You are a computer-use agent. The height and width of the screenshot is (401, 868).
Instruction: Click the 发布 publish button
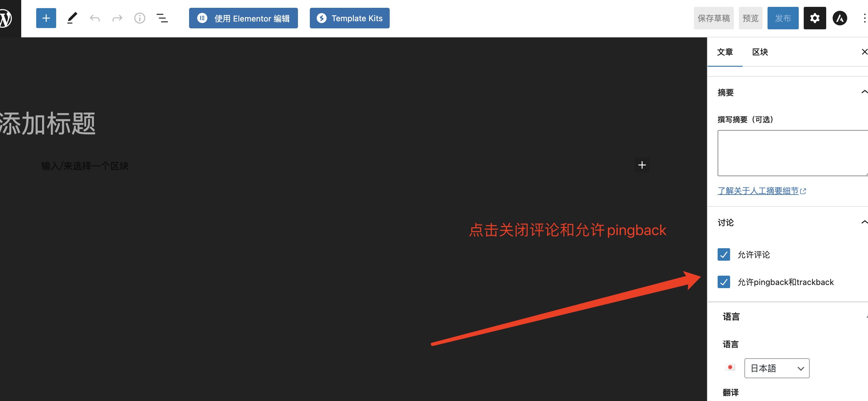tap(783, 18)
